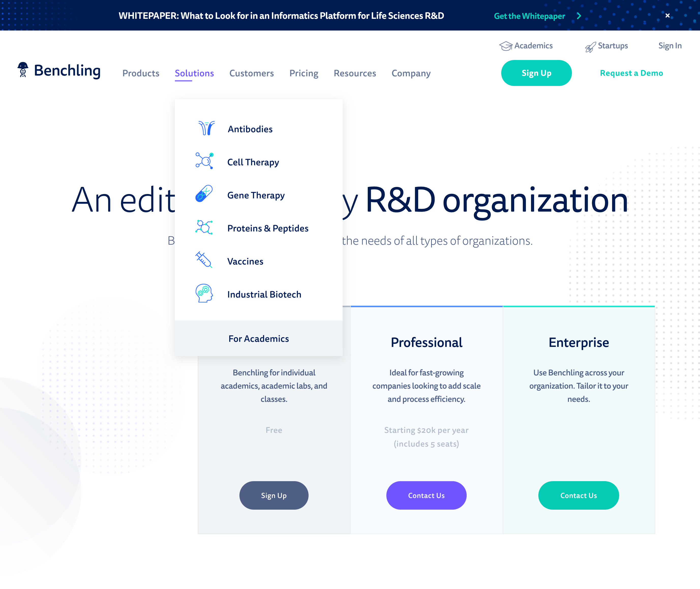Open Proteins & Peptides solution

268,228
